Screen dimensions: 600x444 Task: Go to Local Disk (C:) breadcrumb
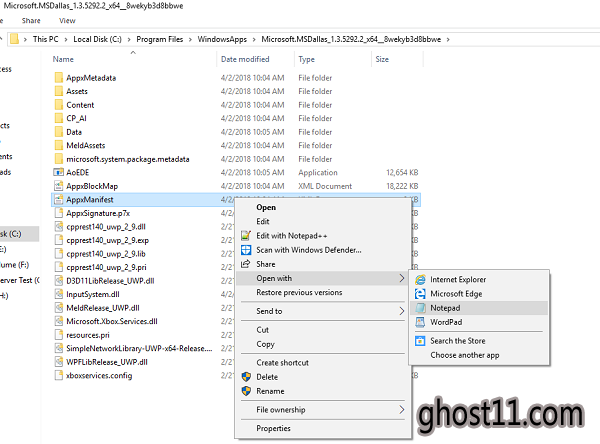tap(97, 39)
